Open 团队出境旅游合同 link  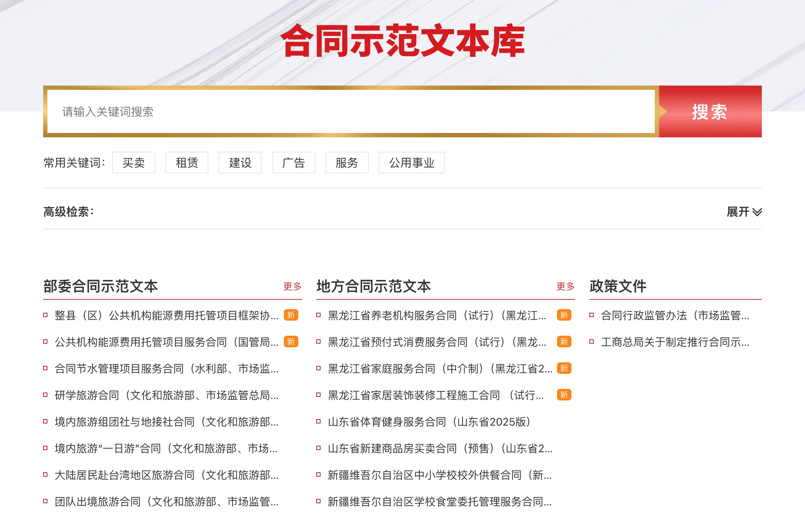[166, 501]
